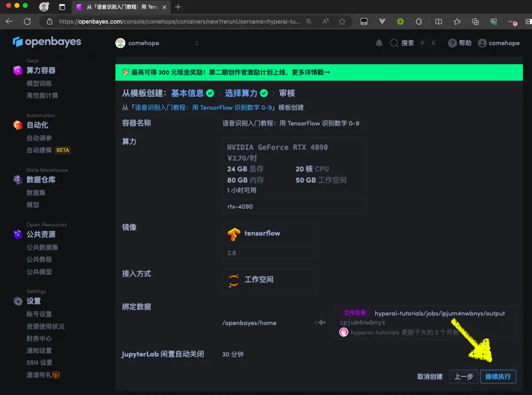Open 模型训练 in sidebar
Image resolution: width=532 pixels, height=395 pixels.
[x=39, y=83]
